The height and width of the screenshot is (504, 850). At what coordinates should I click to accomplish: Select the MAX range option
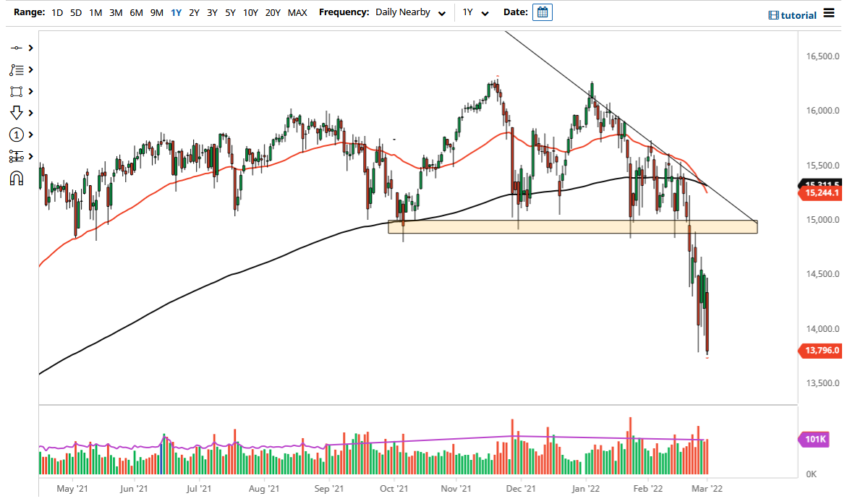297,12
